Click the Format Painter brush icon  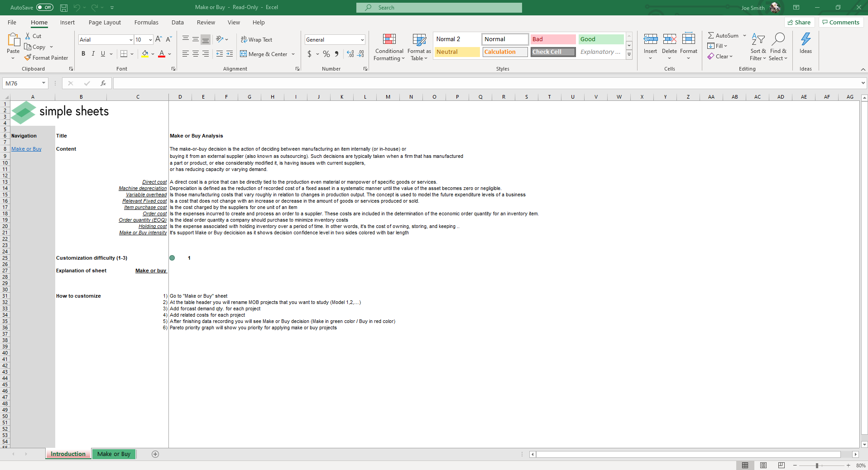[x=28, y=57]
